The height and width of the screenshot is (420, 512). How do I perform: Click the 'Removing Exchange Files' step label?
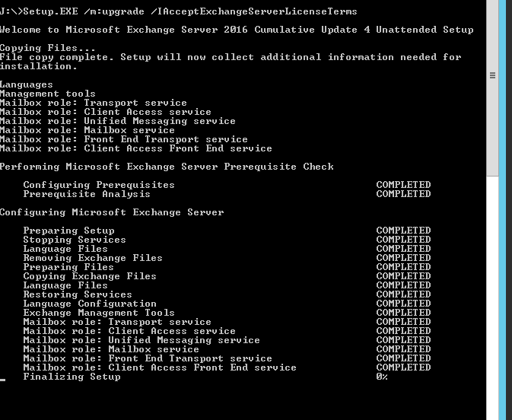tap(93, 258)
